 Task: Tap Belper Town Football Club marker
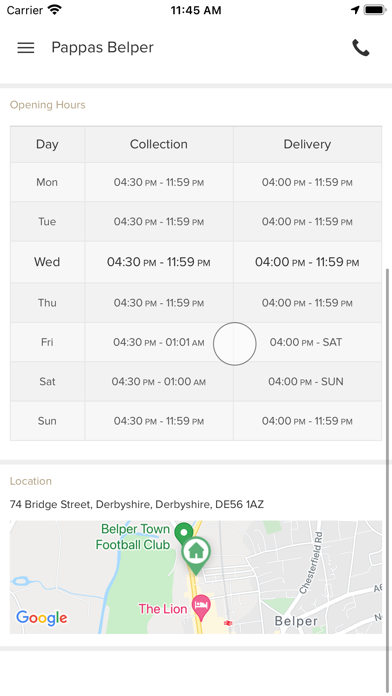[x=183, y=533]
